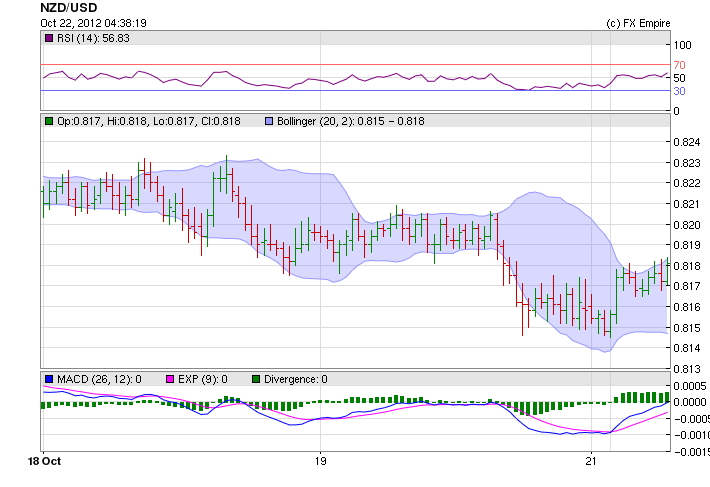710x487 pixels.
Task: Click the lavender Bollinger legend swatch
Action: 269,121
